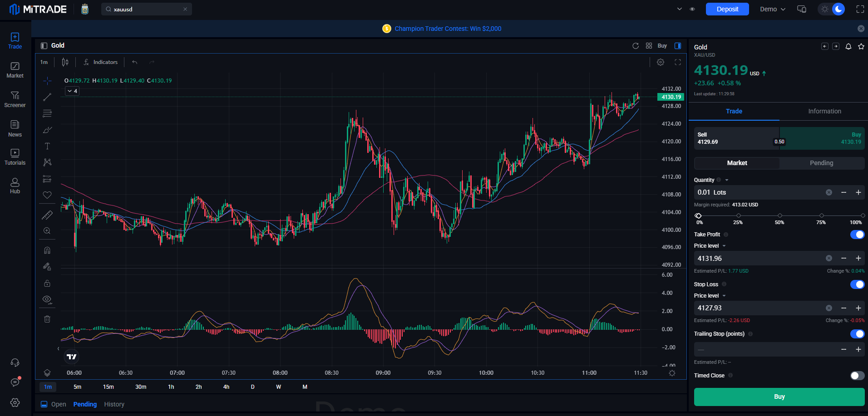868x416 pixels.
Task: Open the Trade section in sidebar
Action: [x=15, y=41]
